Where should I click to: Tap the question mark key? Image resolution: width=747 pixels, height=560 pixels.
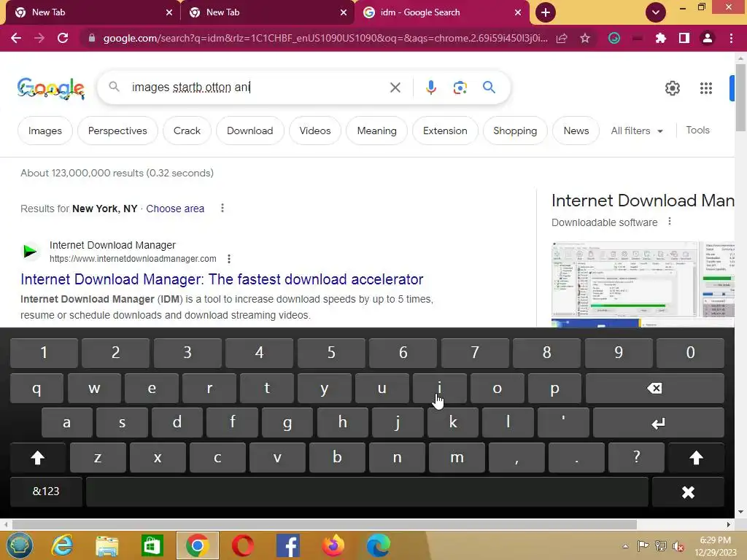point(636,458)
